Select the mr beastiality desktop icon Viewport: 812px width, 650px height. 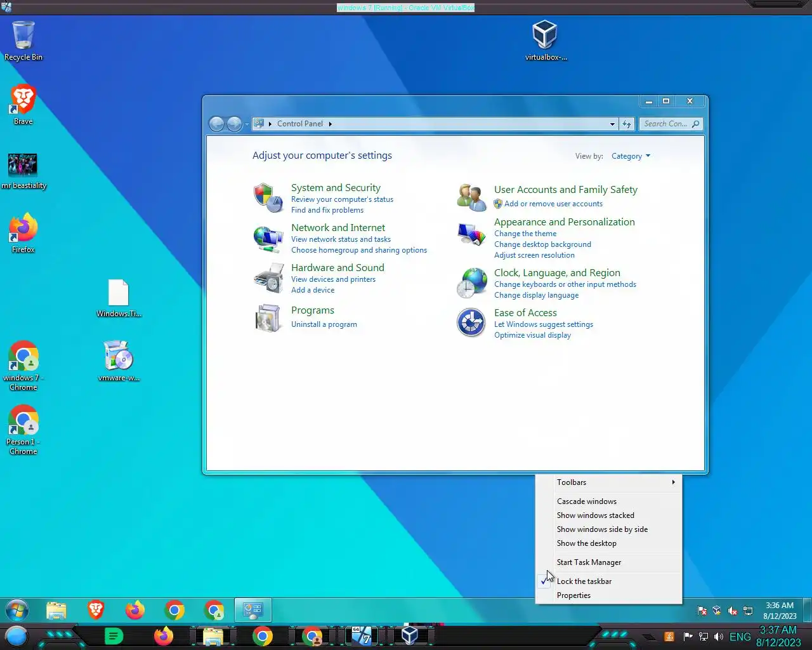coord(23,171)
